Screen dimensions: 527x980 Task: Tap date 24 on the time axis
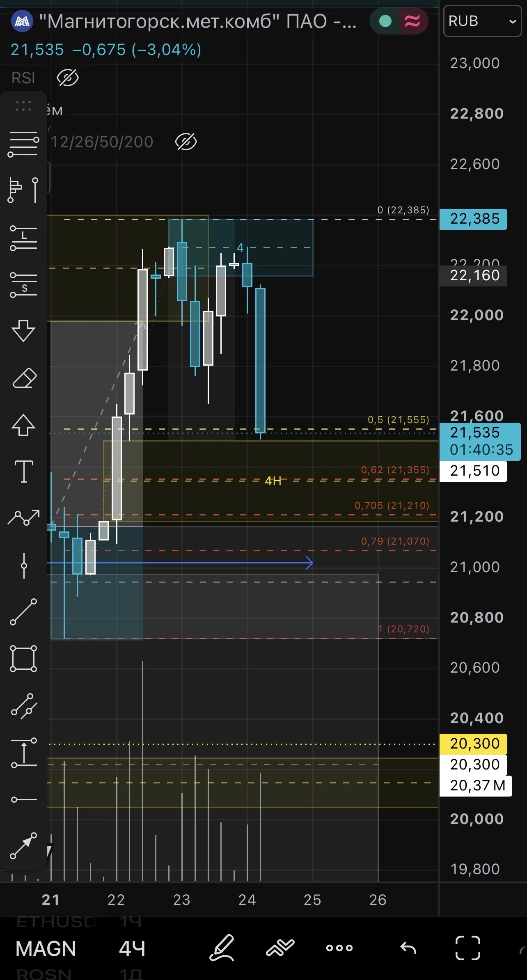[x=247, y=900]
